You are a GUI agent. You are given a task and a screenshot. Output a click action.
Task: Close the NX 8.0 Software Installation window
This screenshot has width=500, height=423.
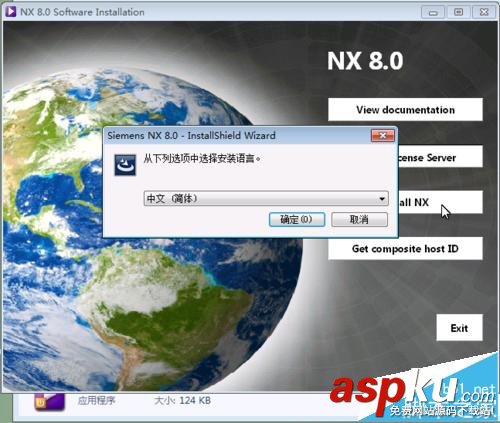(484, 13)
